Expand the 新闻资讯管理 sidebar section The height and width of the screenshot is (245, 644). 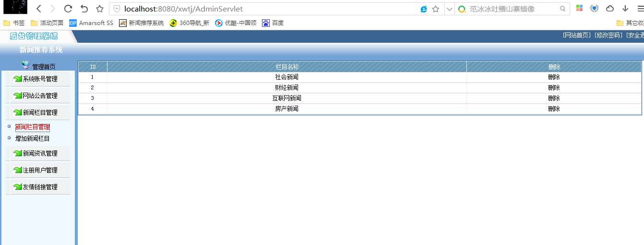(x=40, y=153)
